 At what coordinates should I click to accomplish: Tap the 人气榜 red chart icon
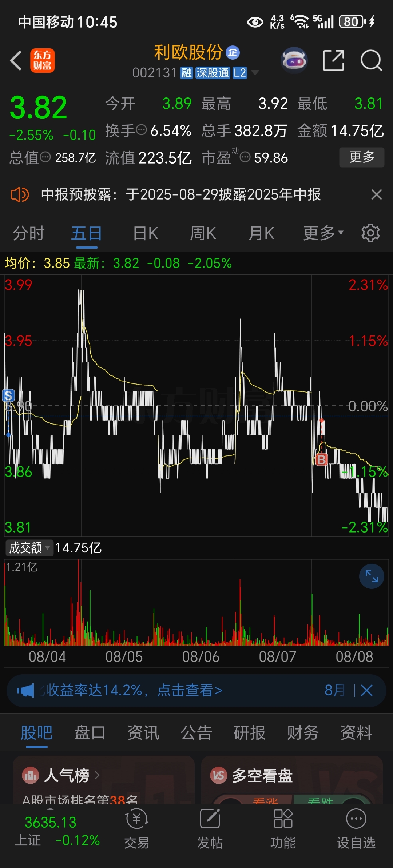(31, 775)
